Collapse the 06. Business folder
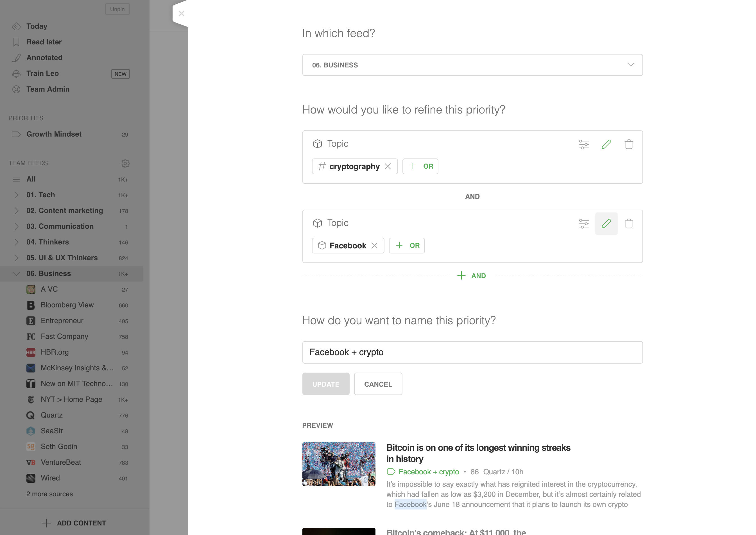This screenshot has height=535, width=756. (16, 274)
